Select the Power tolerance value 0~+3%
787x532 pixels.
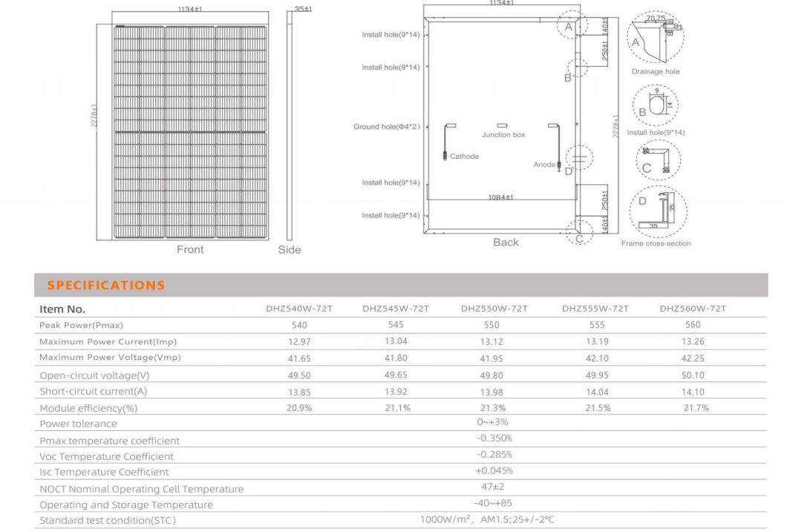pyautogui.click(x=493, y=422)
